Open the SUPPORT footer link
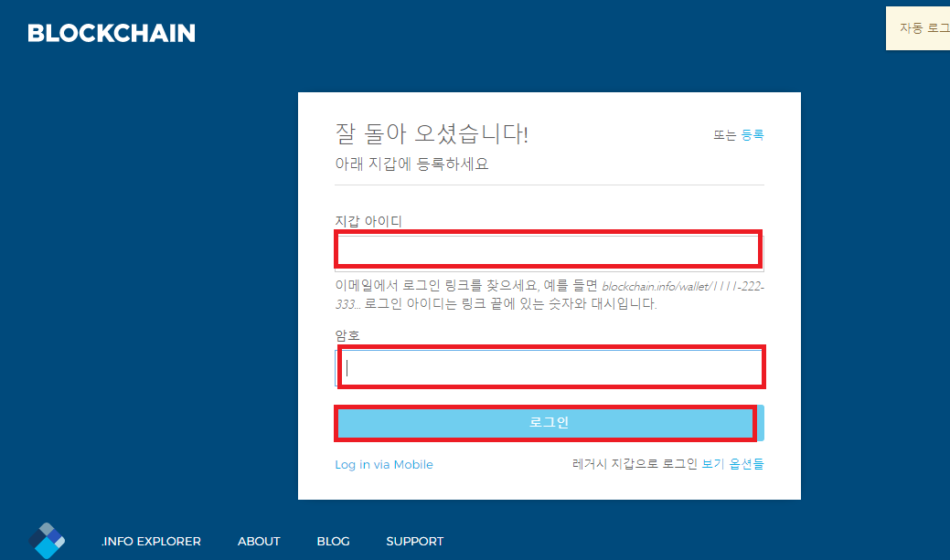The width and height of the screenshot is (950, 560). (x=415, y=541)
